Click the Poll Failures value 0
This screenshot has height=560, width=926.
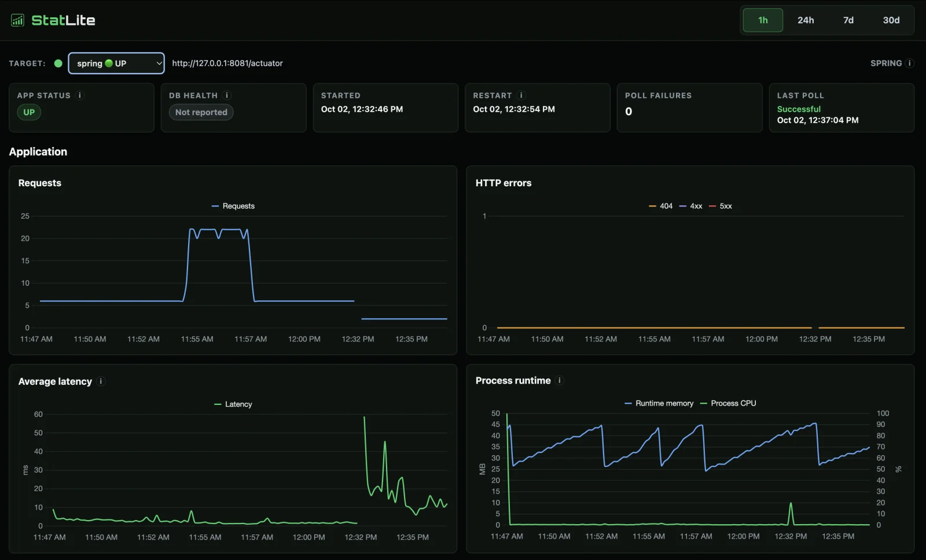[629, 112]
